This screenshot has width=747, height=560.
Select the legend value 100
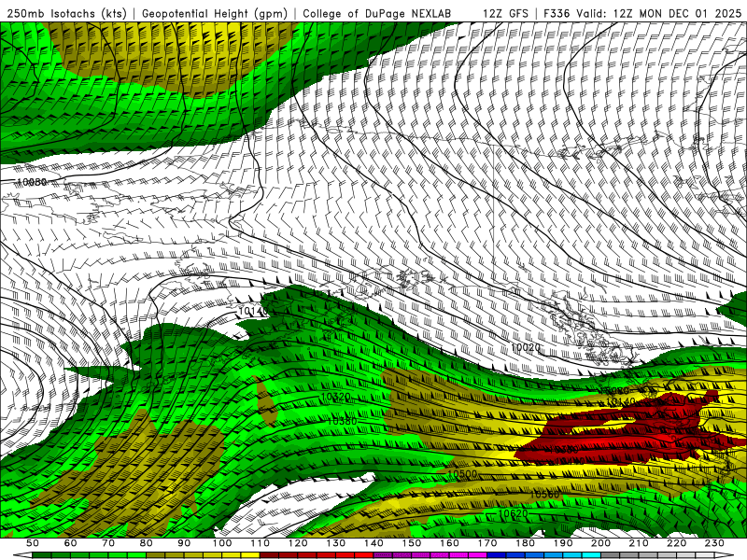pyautogui.click(x=222, y=543)
